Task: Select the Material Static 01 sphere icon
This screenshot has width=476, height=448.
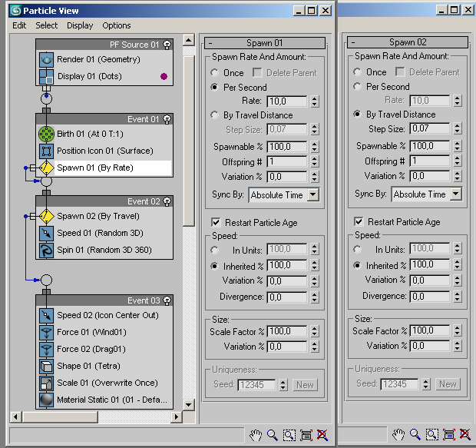Action: 45,400
